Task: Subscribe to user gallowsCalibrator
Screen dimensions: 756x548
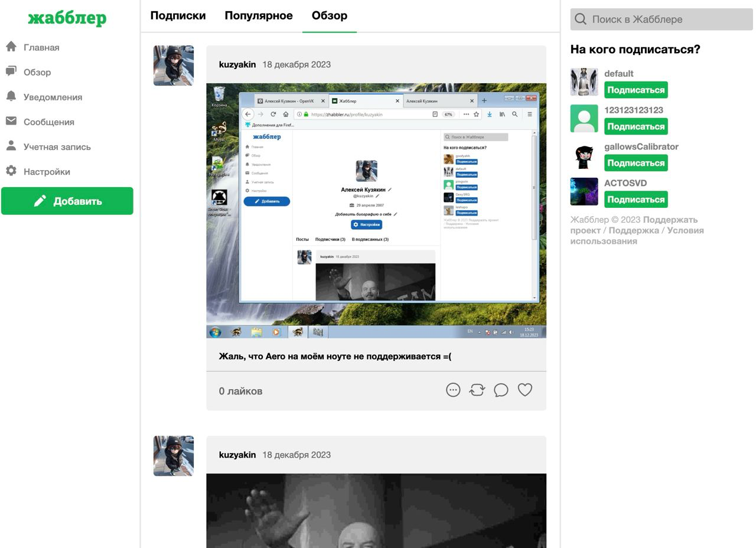Action: 636,163
